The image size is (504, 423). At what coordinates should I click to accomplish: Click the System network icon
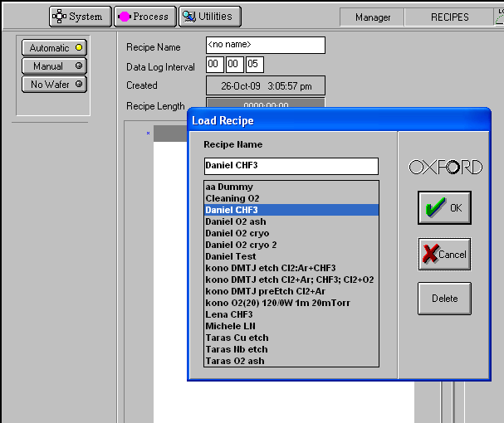click(x=59, y=16)
